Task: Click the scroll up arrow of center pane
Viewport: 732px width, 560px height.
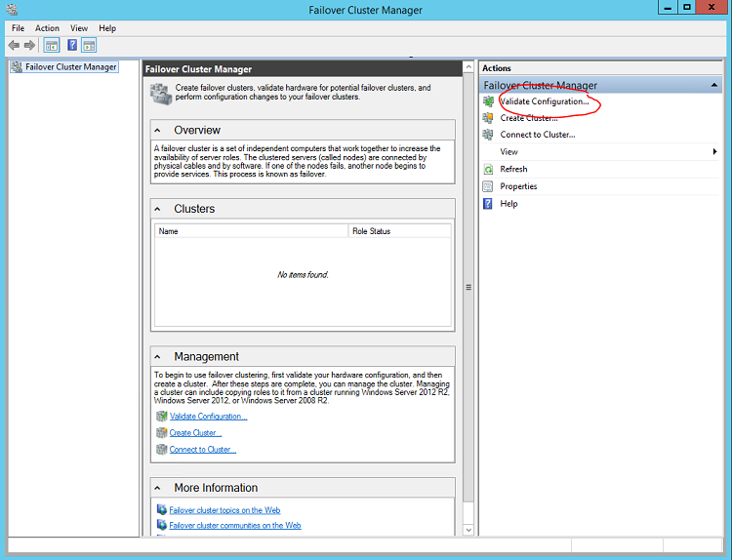Action: 468,67
